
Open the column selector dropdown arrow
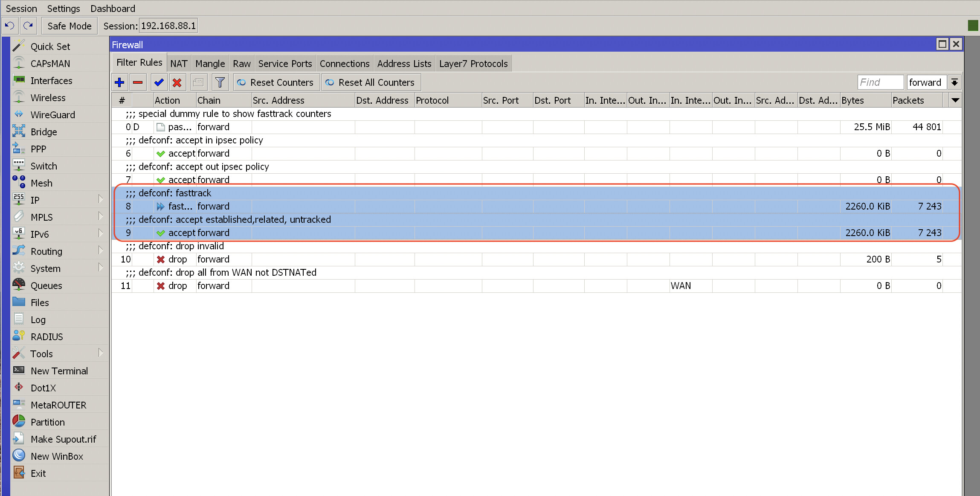[x=955, y=100]
